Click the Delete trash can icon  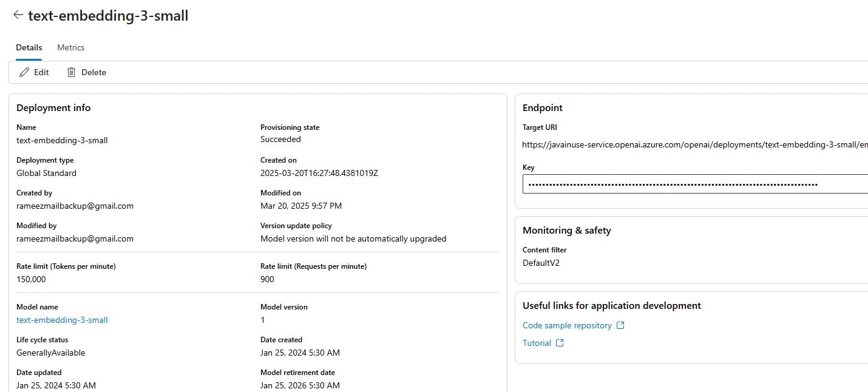tap(71, 72)
